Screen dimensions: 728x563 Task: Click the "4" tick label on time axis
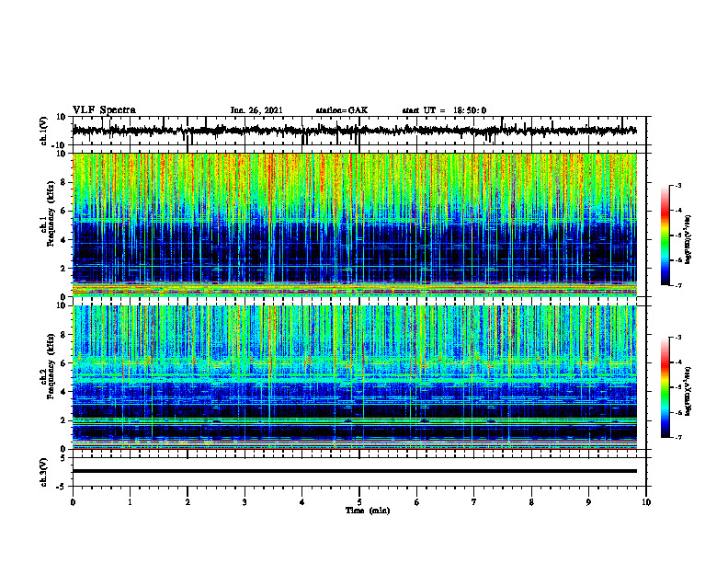(302, 502)
